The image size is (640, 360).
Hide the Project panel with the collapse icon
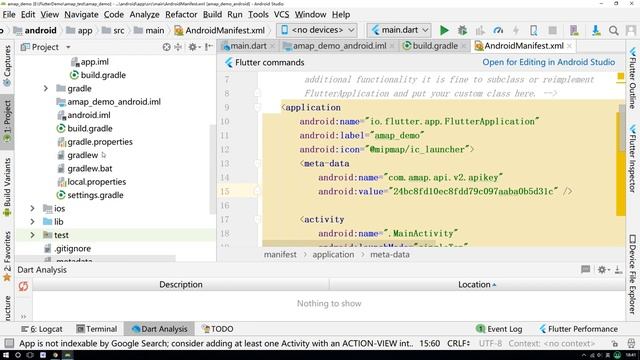point(209,47)
